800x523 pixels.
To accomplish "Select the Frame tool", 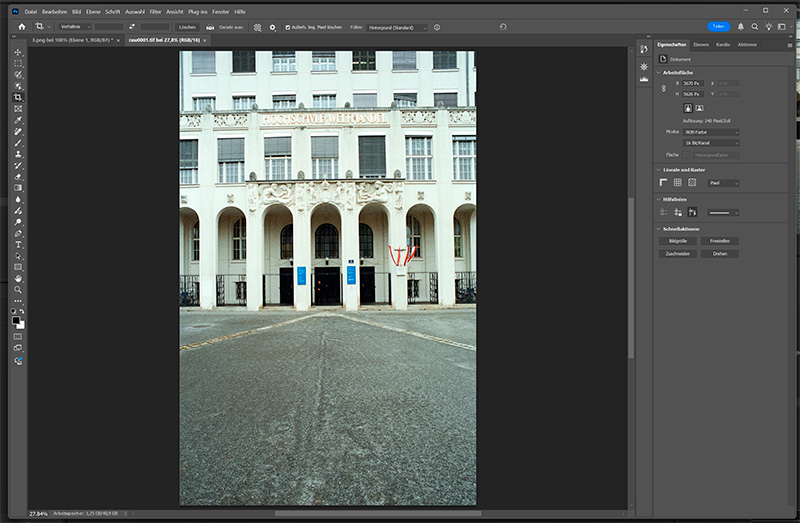I will [18, 109].
